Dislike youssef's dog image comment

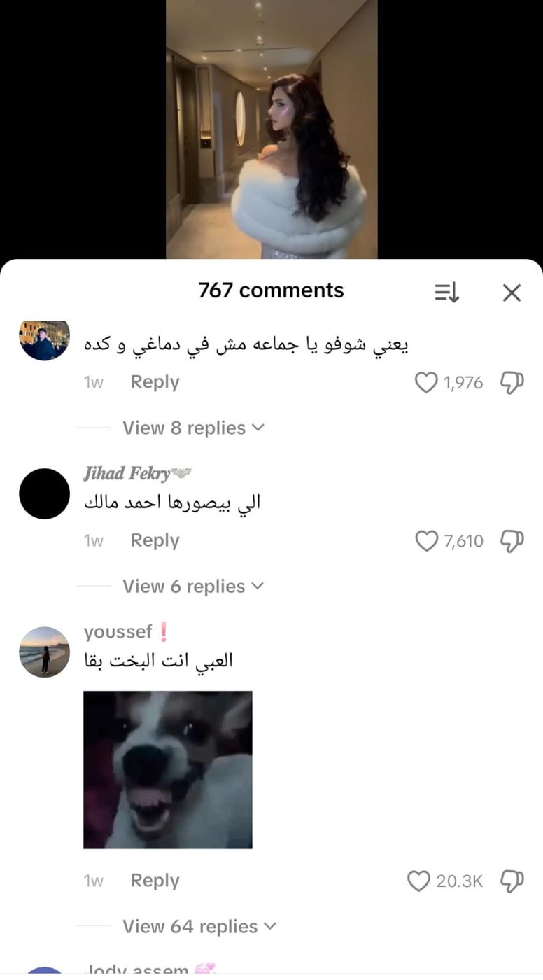pyautogui.click(x=512, y=881)
